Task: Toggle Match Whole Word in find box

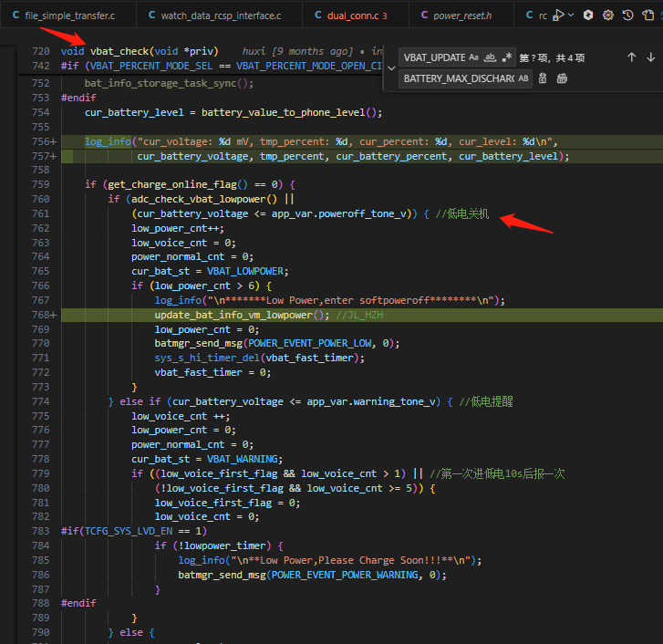Action: pos(490,57)
